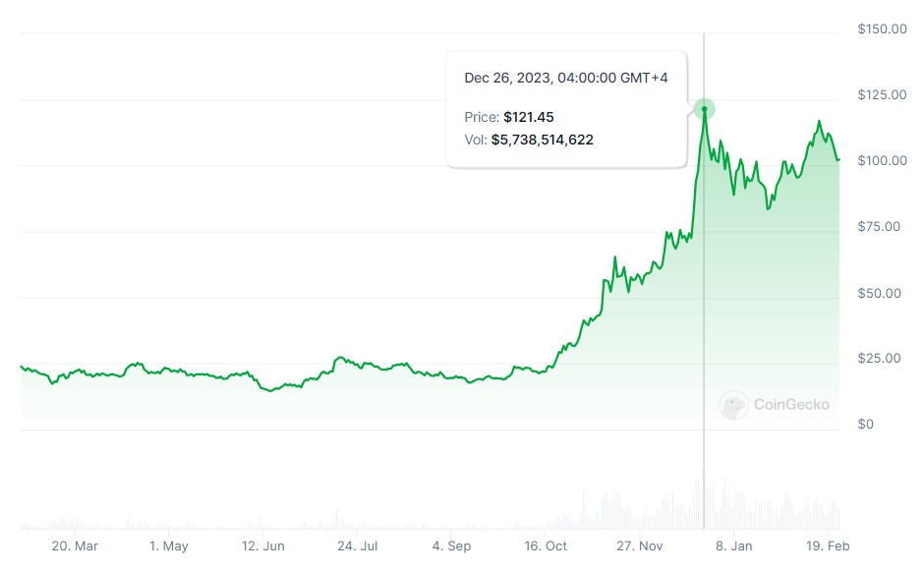Click the 19. Feb x-axis label
This screenshot has width=924, height=574.
[828, 546]
